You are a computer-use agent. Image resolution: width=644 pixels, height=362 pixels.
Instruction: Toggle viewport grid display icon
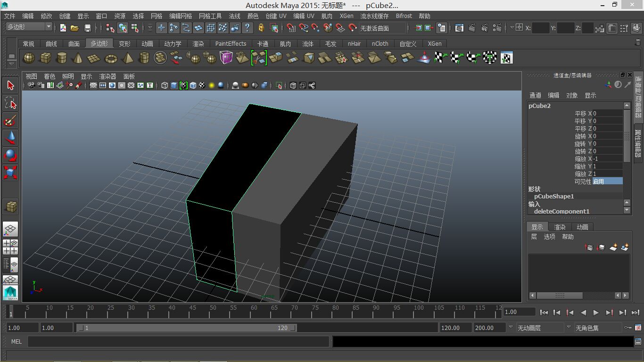coord(93,85)
